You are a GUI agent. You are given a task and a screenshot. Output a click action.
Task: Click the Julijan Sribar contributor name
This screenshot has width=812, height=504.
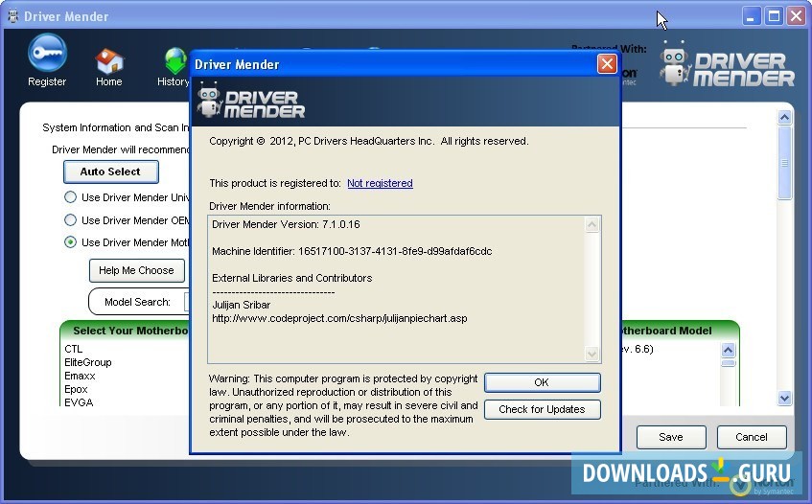click(242, 306)
